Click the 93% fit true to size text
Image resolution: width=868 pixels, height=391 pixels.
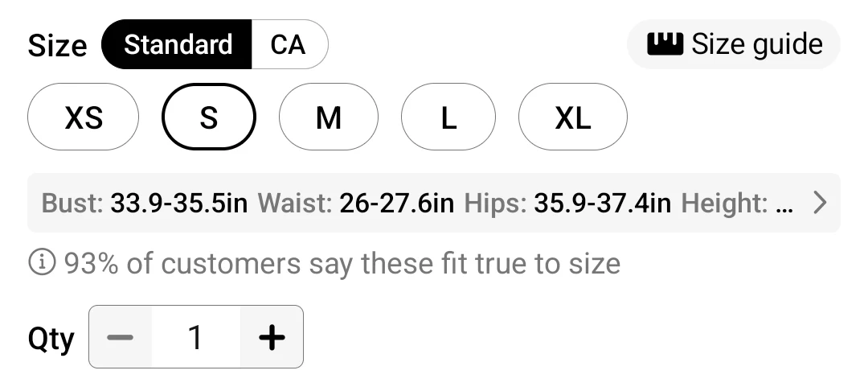[x=342, y=263]
